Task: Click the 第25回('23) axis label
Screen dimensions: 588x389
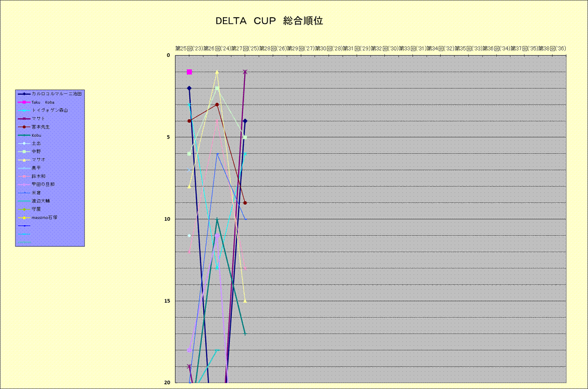Action: tap(189, 48)
